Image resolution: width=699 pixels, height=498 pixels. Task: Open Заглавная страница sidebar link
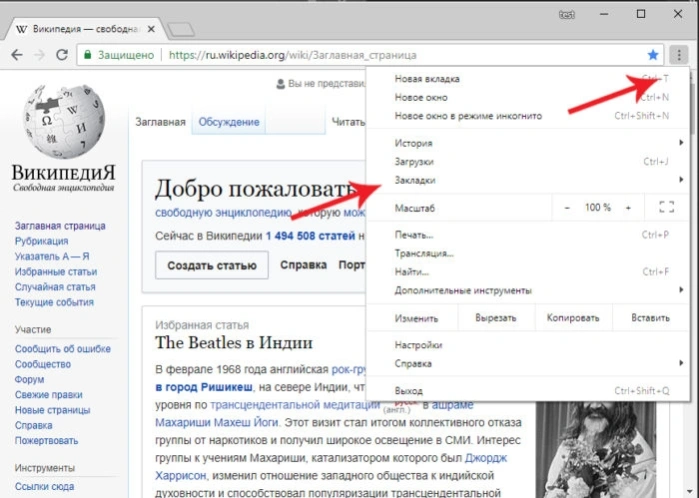(60, 226)
